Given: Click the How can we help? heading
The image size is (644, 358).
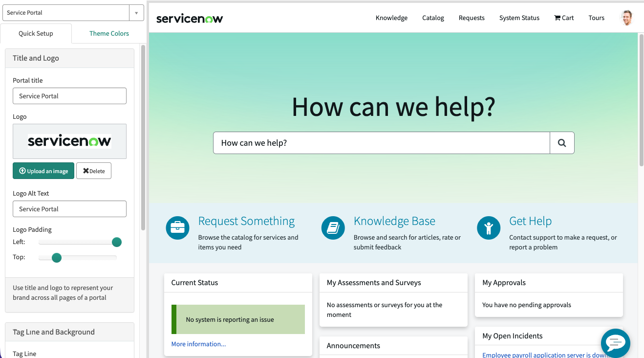Looking at the screenshot, I should click(393, 107).
